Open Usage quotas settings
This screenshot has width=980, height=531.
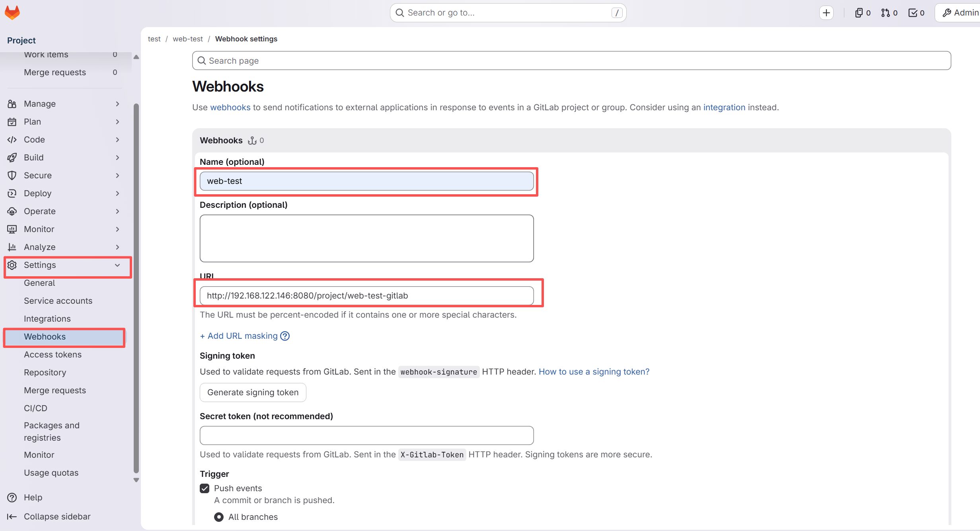tap(51, 473)
